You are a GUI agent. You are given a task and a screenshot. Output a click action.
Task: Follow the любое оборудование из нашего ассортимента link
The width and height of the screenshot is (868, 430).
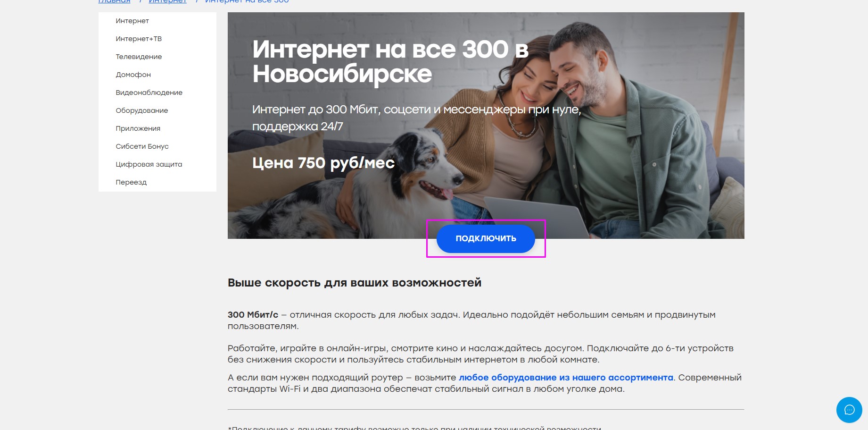(x=566, y=378)
